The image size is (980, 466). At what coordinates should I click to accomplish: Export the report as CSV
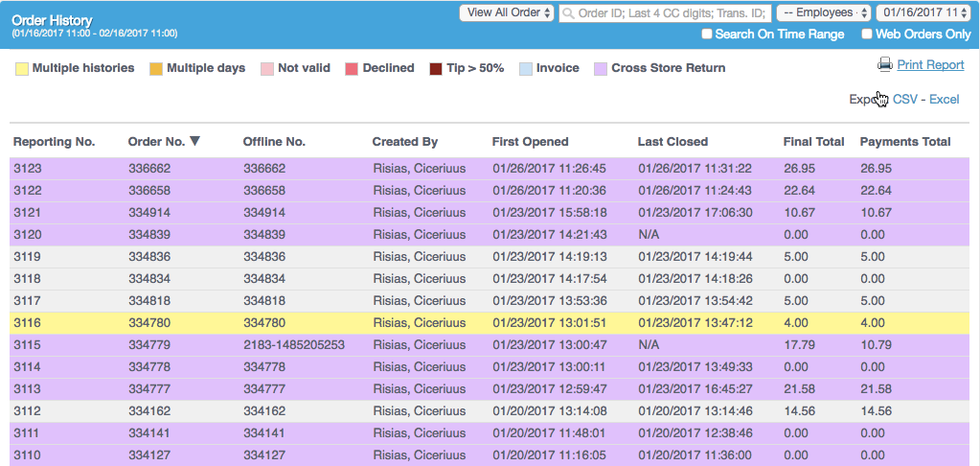point(904,99)
